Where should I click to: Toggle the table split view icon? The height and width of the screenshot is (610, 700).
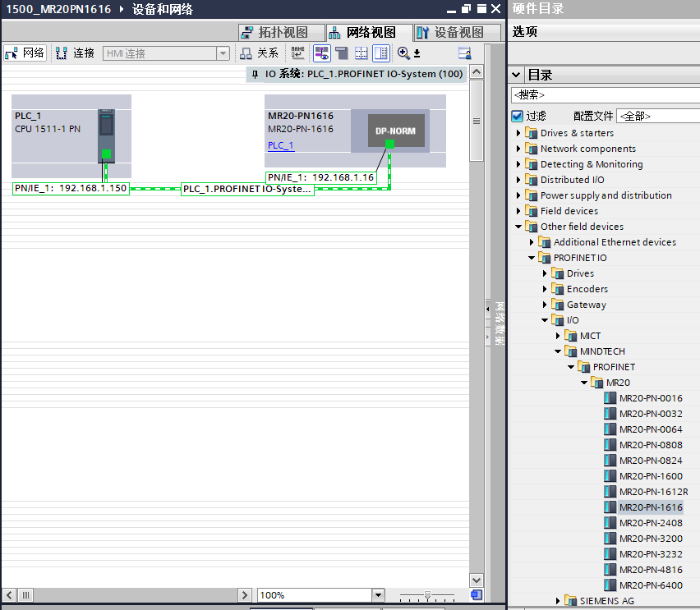[381, 53]
